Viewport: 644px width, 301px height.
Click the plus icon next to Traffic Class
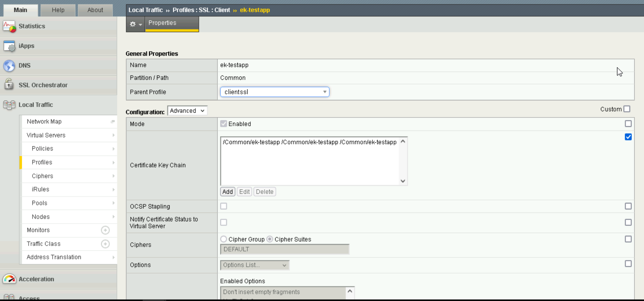pyautogui.click(x=105, y=244)
